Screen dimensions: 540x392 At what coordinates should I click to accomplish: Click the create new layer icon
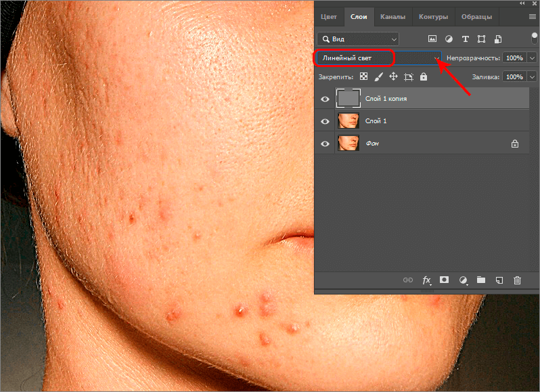(x=499, y=280)
